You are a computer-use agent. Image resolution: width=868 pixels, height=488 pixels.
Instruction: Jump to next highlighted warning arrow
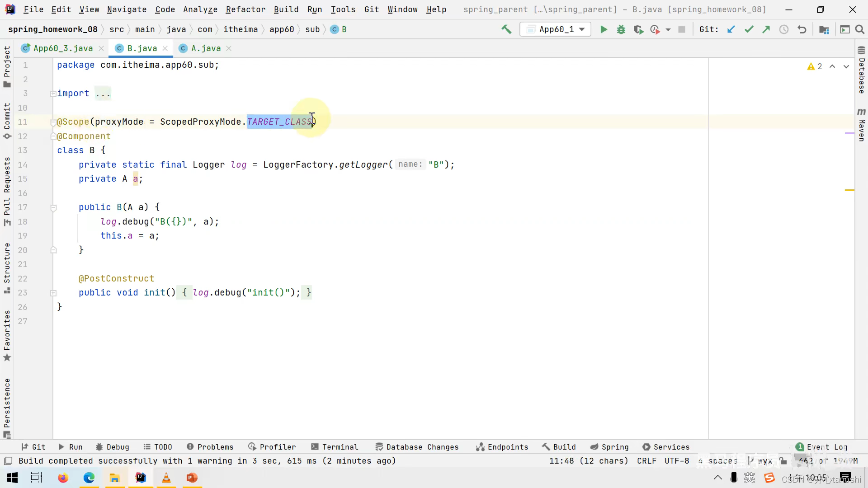tap(846, 66)
